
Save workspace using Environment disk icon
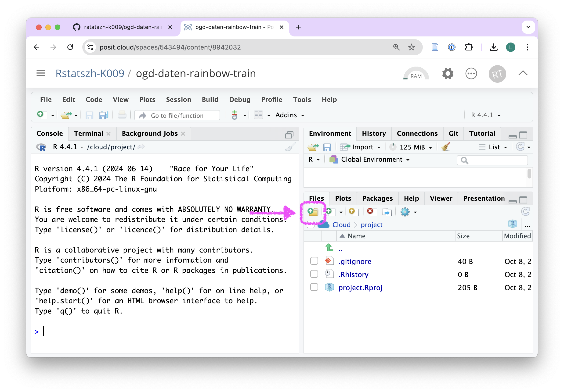327,147
